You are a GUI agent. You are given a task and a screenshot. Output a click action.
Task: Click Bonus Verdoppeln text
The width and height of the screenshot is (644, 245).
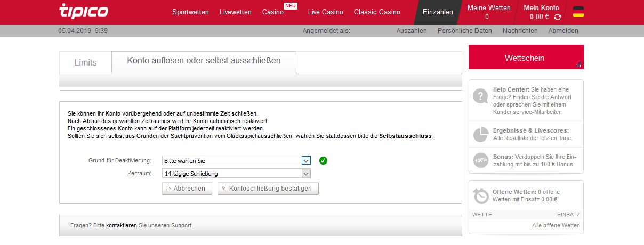535,160
